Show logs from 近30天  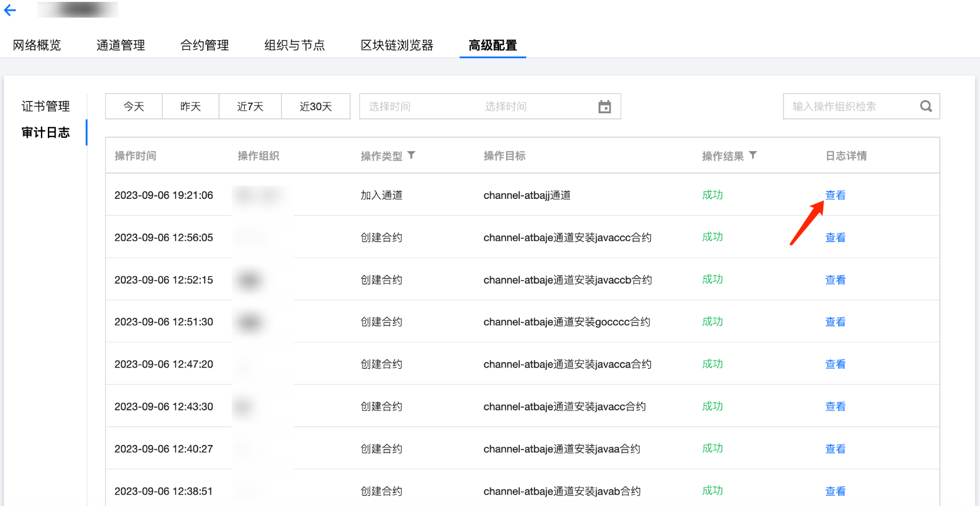pos(315,106)
